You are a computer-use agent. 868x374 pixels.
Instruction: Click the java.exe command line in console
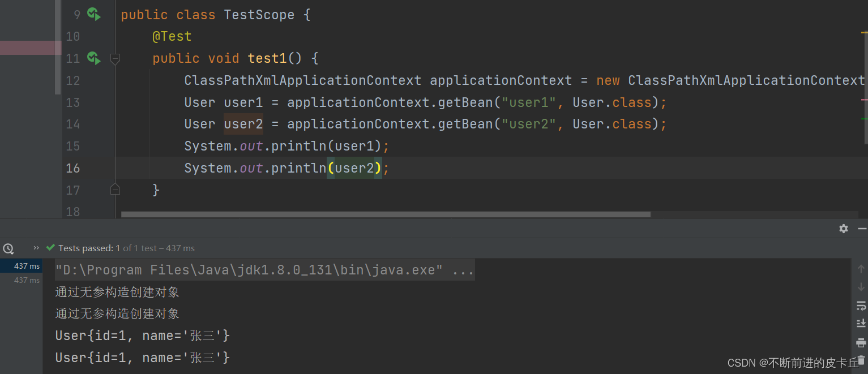tap(264, 270)
